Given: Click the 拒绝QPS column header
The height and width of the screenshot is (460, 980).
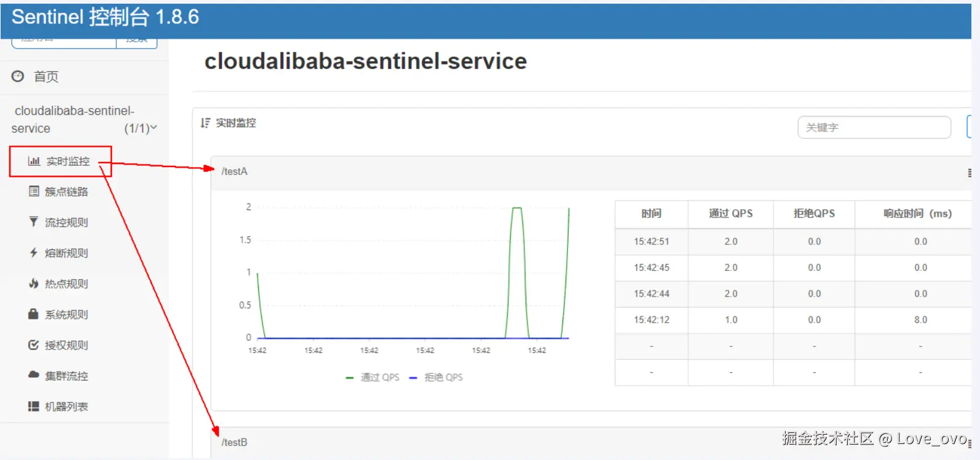Looking at the screenshot, I should [814, 214].
